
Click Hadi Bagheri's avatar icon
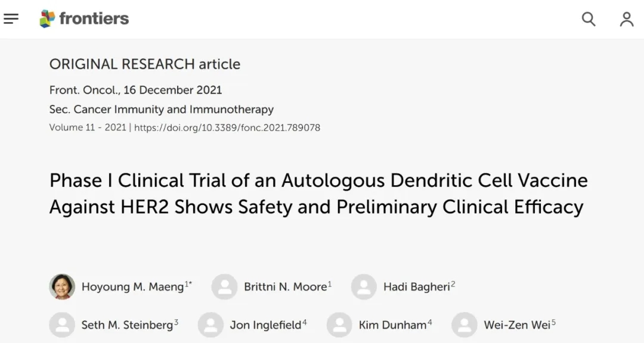point(364,287)
